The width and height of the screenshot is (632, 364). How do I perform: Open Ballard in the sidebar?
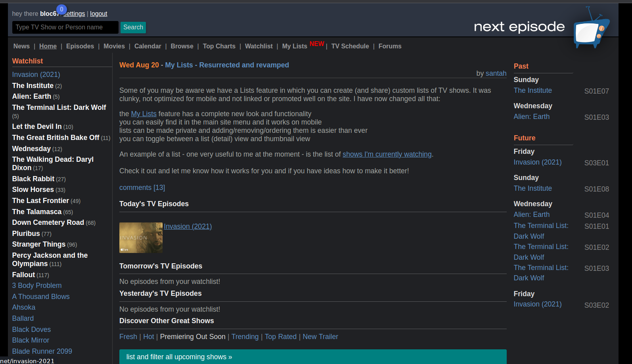click(x=23, y=318)
